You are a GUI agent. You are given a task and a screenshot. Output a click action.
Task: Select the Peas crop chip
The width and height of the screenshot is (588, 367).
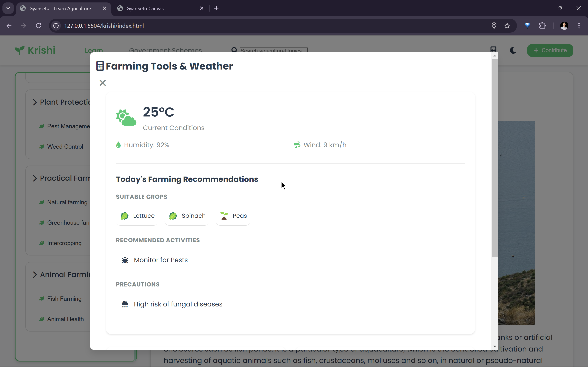point(233,216)
